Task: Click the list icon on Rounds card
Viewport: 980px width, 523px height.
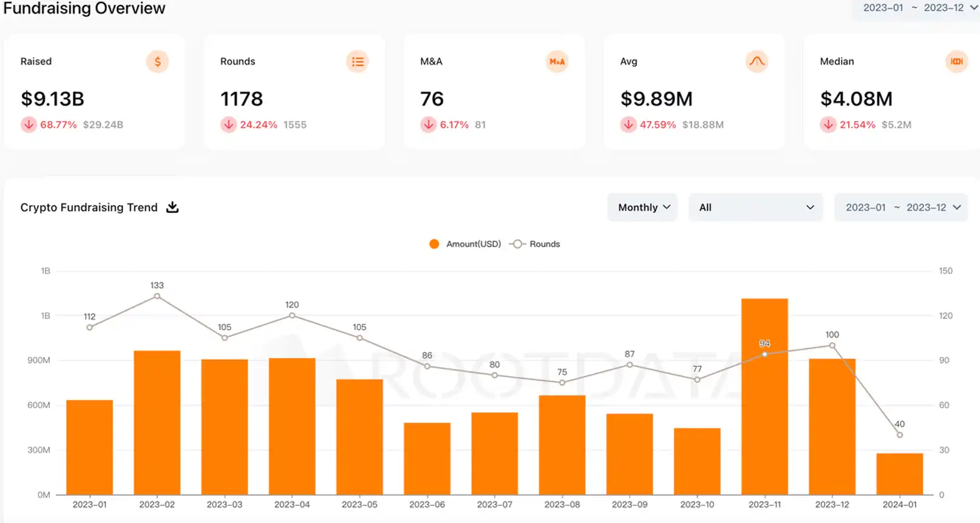Action: click(x=358, y=61)
